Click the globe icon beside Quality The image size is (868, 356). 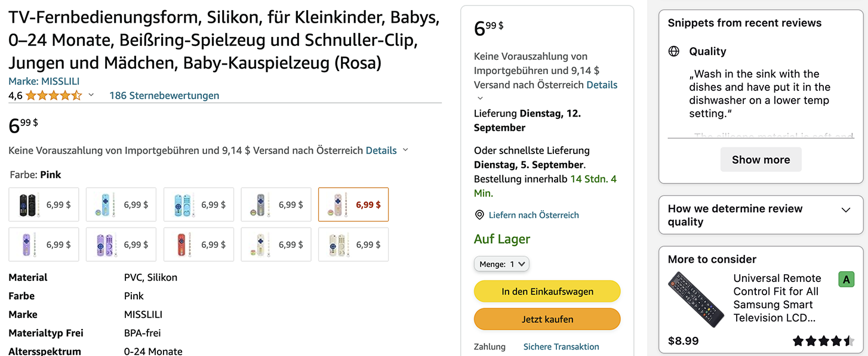click(x=674, y=51)
